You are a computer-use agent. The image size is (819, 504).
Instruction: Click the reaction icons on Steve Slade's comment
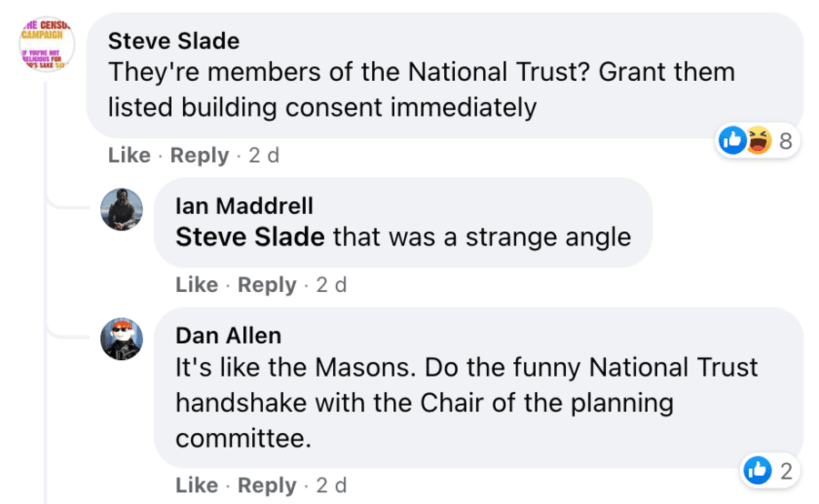[x=746, y=140]
